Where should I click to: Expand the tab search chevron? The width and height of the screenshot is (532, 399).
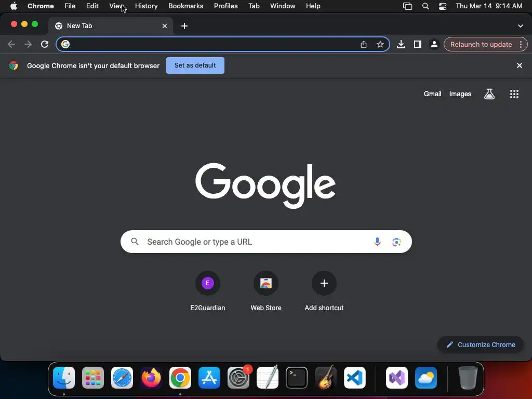520,26
